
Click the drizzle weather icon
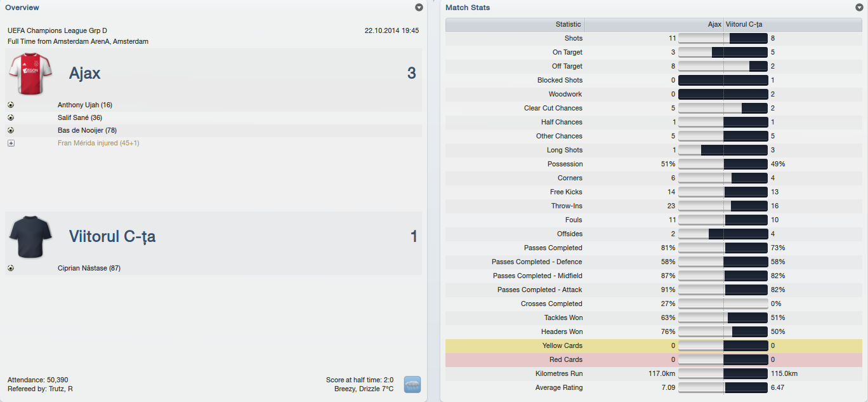[412, 384]
